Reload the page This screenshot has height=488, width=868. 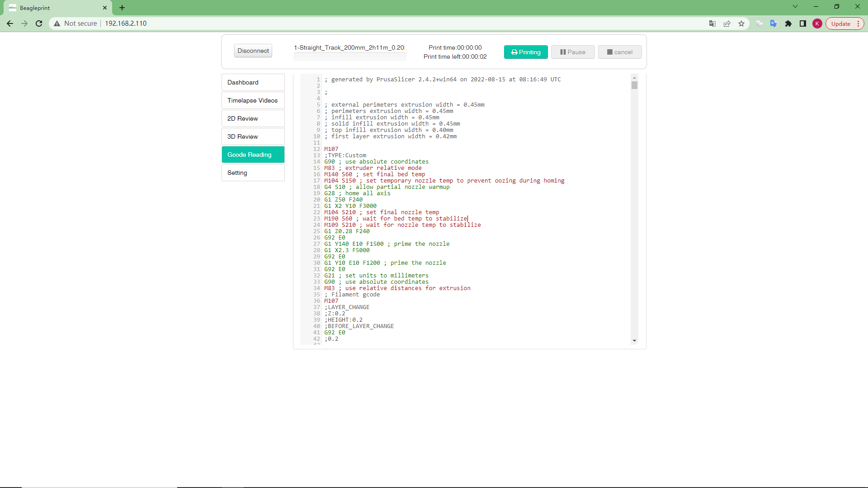[39, 23]
